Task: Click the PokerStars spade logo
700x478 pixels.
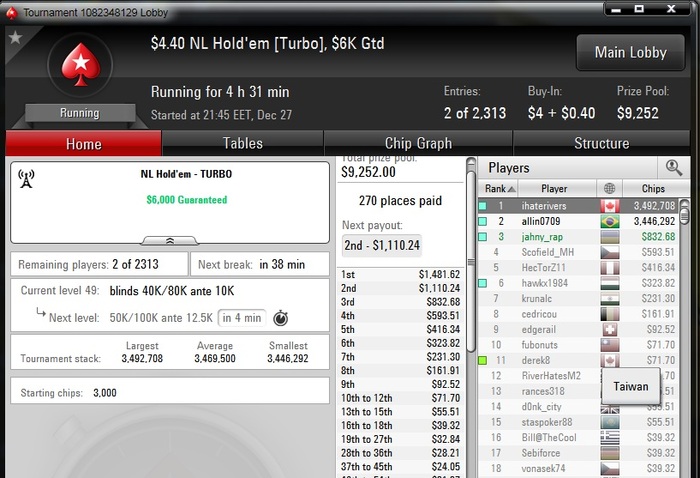Action: point(81,65)
